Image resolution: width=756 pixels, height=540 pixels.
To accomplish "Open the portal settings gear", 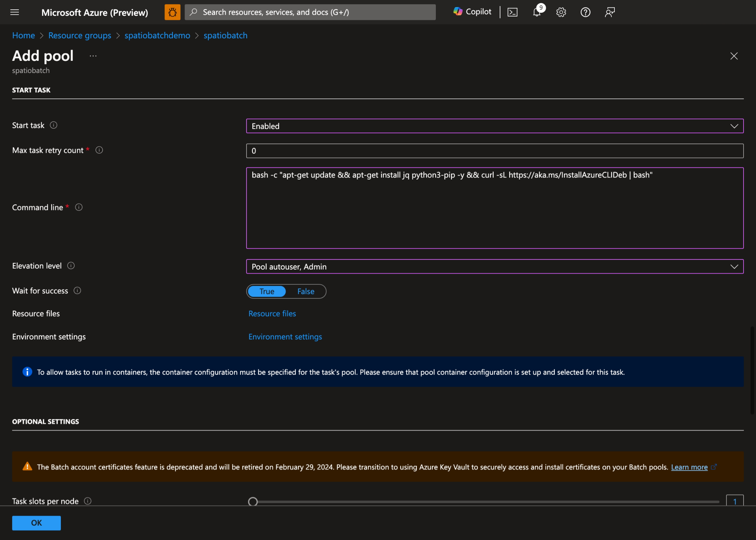I will (x=561, y=12).
